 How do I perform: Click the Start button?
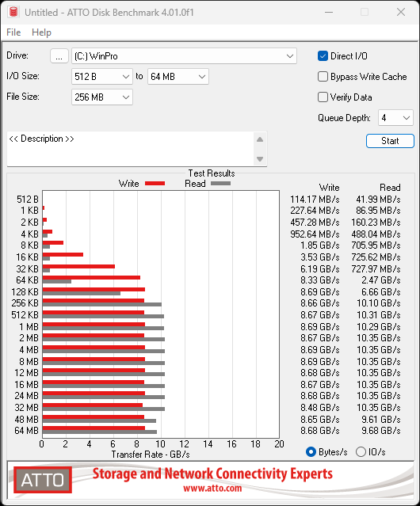(390, 141)
